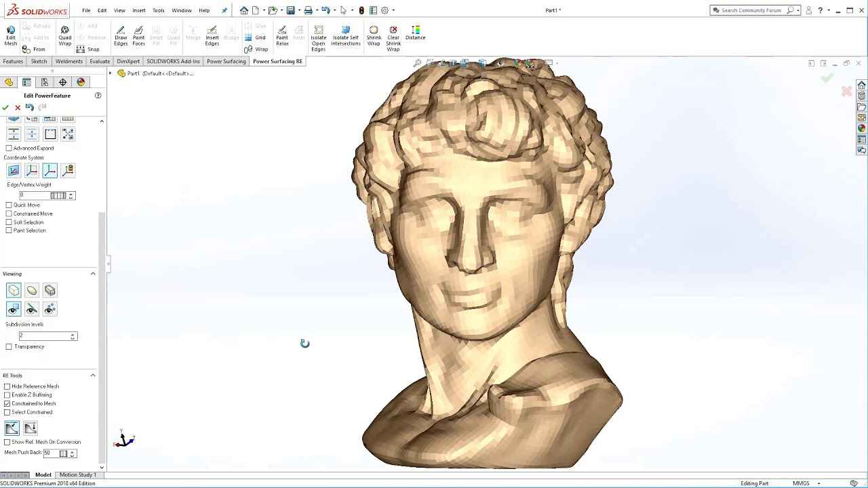Adjust the Edge/Vertex Weight slider
This screenshot has width=868, height=488.
tap(58, 196)
